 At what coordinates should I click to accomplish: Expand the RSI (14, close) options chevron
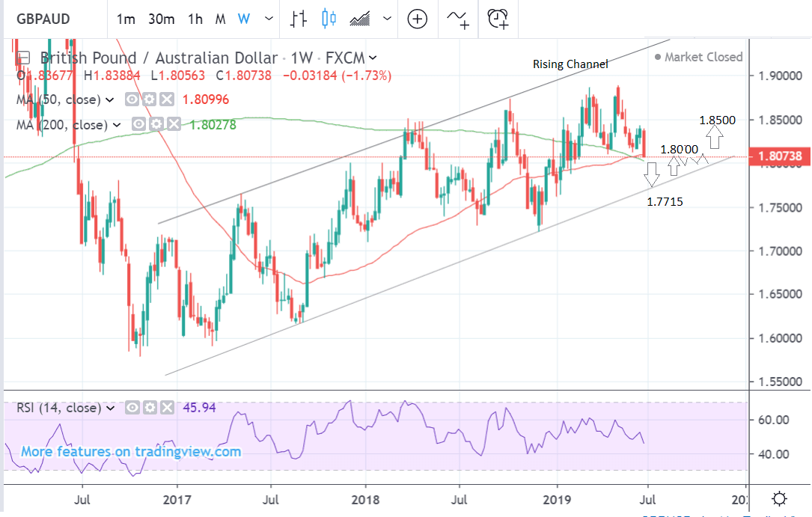pyautogui.click(x=111, y=408)
